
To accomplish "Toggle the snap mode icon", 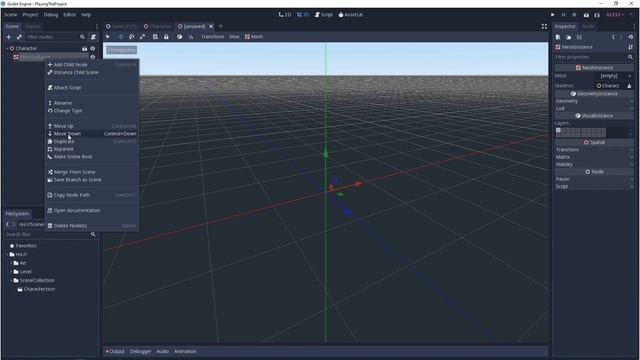I will coord(191,37).
